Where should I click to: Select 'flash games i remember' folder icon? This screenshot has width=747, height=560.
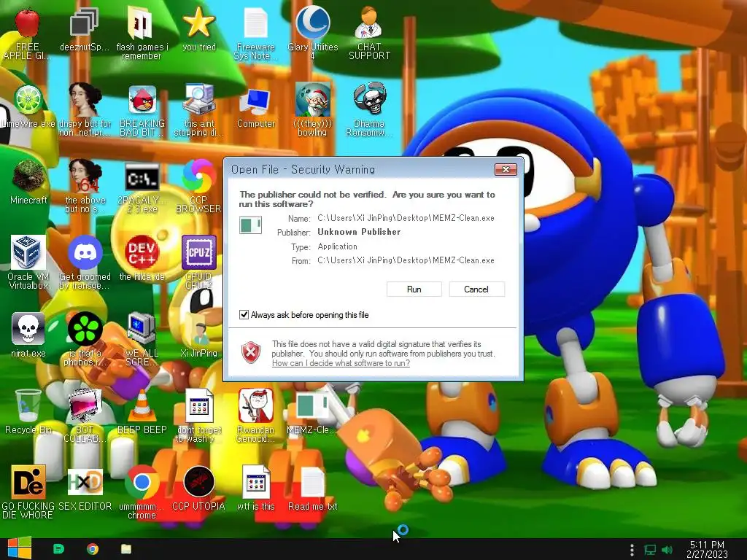(x=142, y=34)
